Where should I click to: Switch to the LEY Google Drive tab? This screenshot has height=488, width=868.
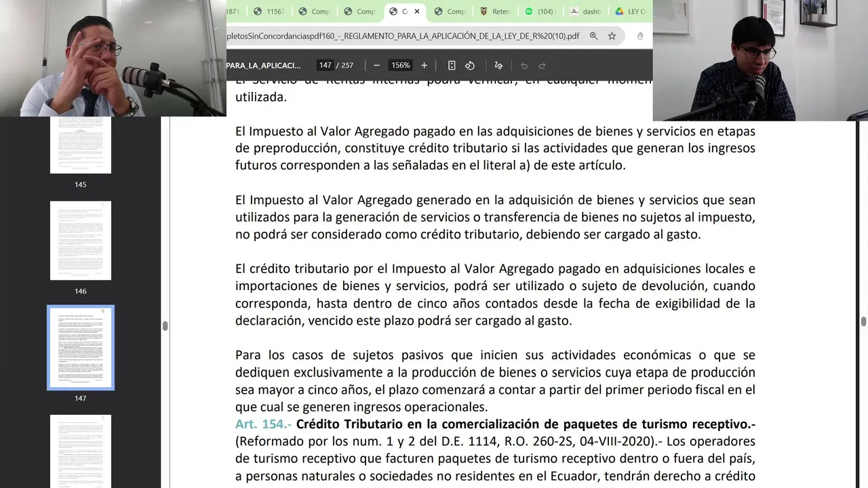[631, 12]
